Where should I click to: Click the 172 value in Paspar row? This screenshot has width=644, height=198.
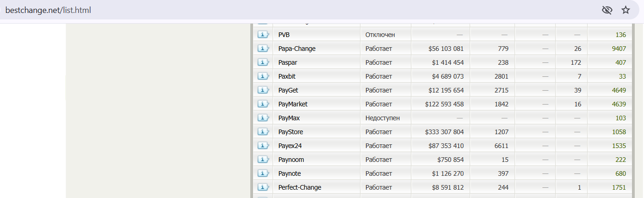tap(576, 62)
